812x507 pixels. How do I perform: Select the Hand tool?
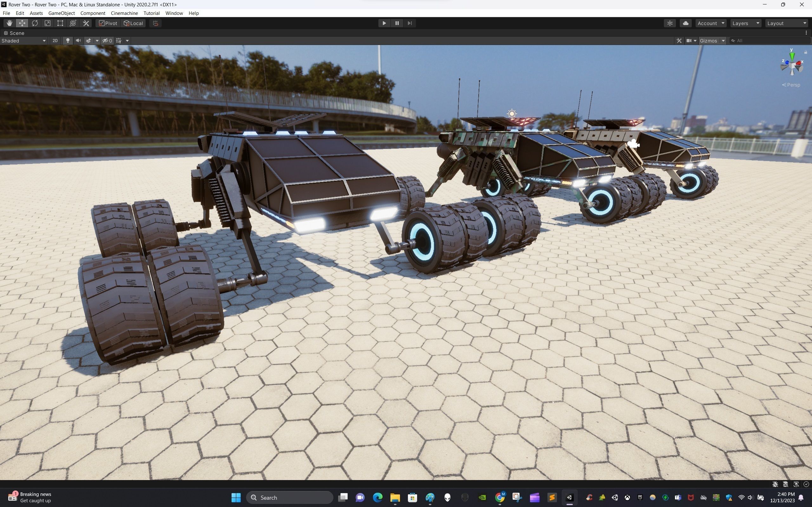coord(9,23)
